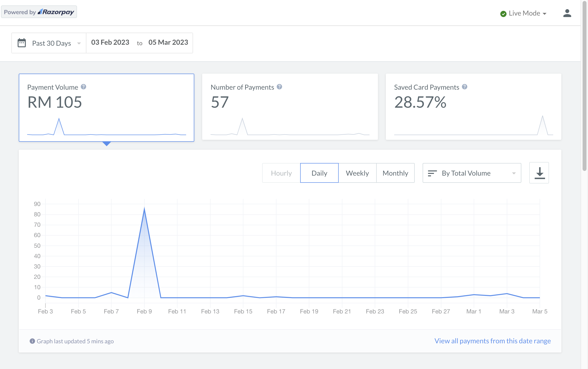Viewport: 588px width, 369px height.
Task: Select the Payment Volume metric card
Action: tap(107, 107)
